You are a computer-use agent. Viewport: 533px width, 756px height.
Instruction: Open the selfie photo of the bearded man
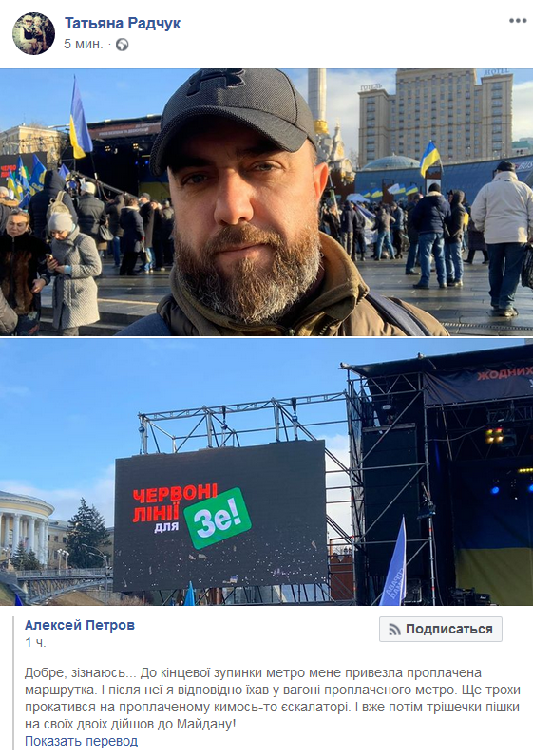tap(266, 202)
